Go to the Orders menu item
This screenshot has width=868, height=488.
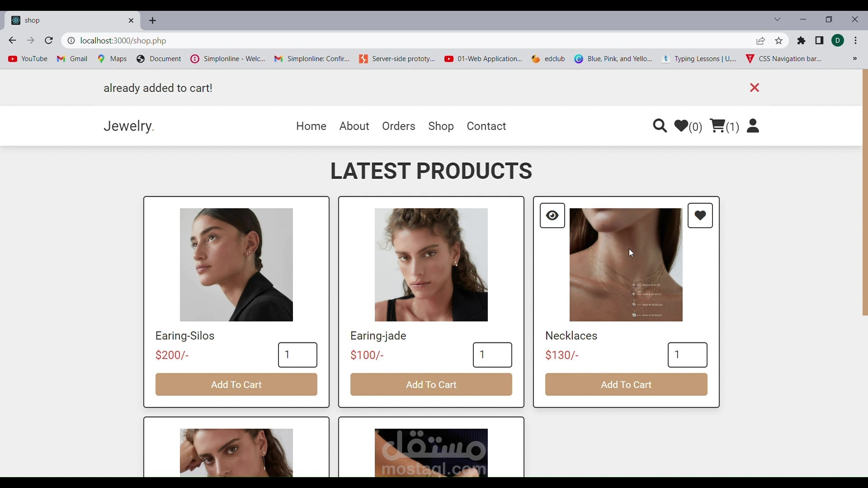click(399, 126)
